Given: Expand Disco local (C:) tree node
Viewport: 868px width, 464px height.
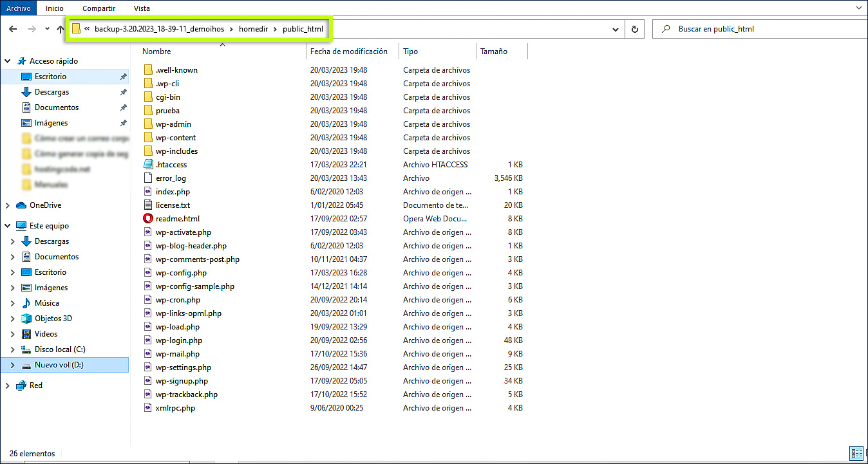Looking at the screenshot, I should (13, 349).
